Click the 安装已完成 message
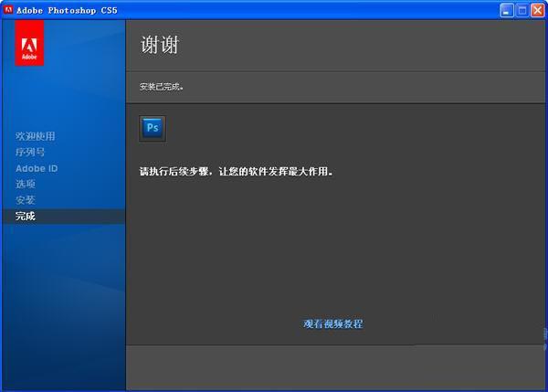548x392 pixels. pos(161,87)
